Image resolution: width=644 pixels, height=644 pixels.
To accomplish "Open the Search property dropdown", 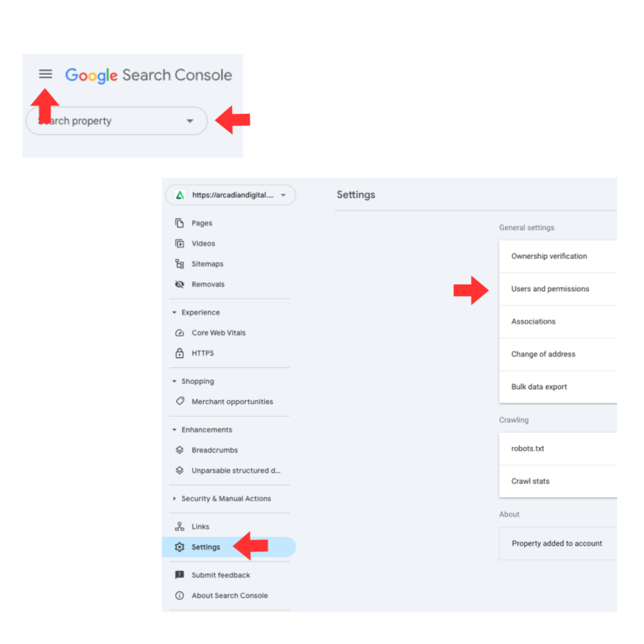I will coord(117,121).
